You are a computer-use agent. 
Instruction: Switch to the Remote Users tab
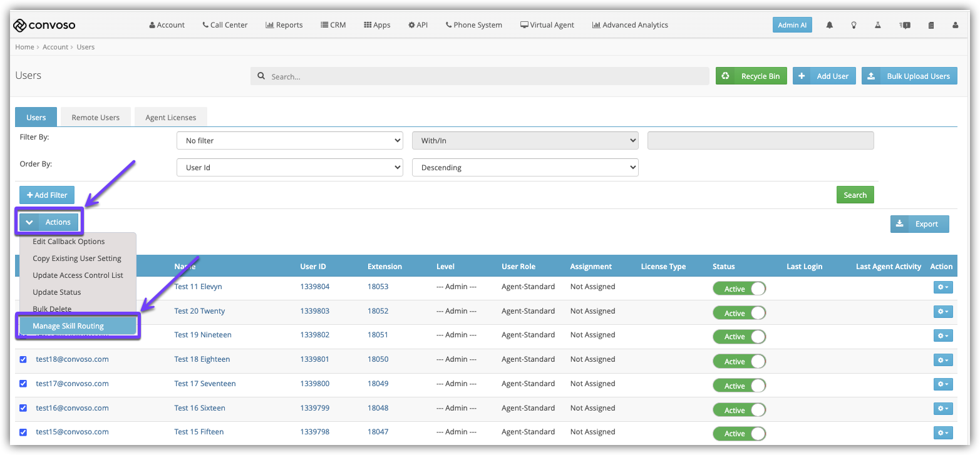(x=96, y=117)
